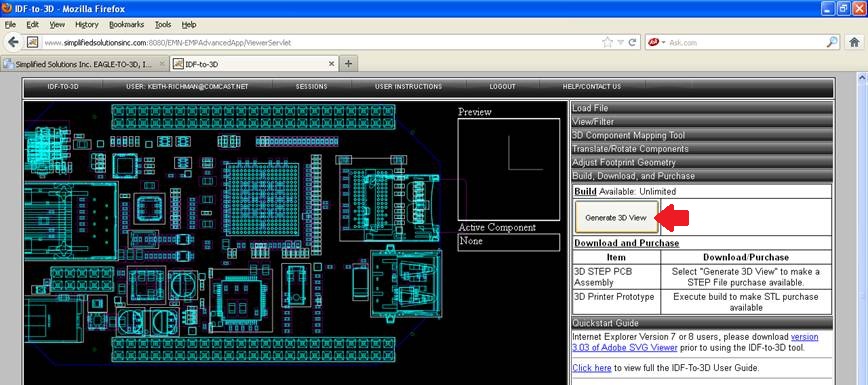Go to the Firefox home page icon
The image size is (868, 385).
coord(854,42)
